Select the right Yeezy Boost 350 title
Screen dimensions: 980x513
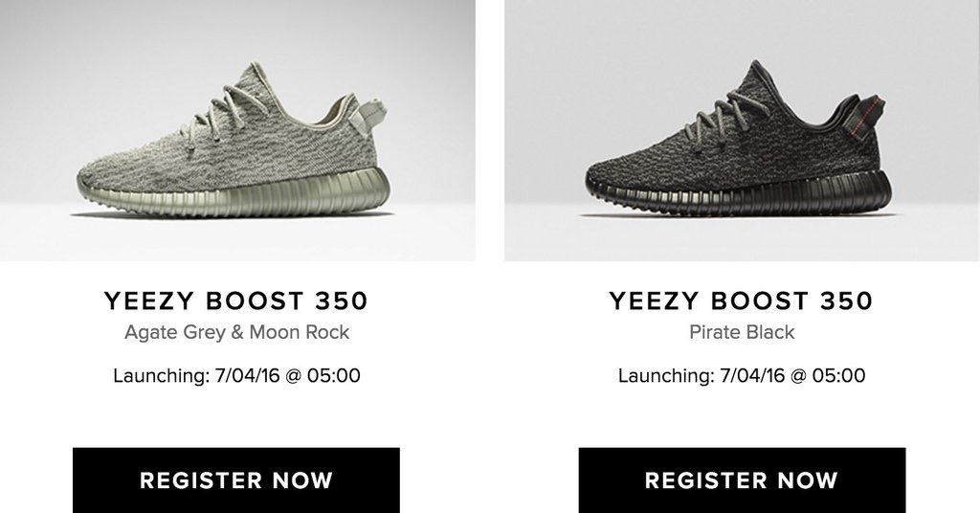[x=742, y=301]
